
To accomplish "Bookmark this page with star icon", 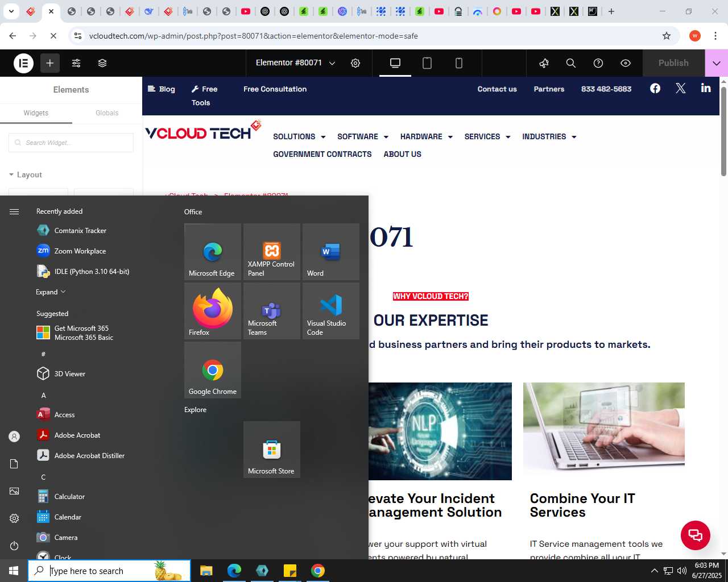I will point(667,36).
